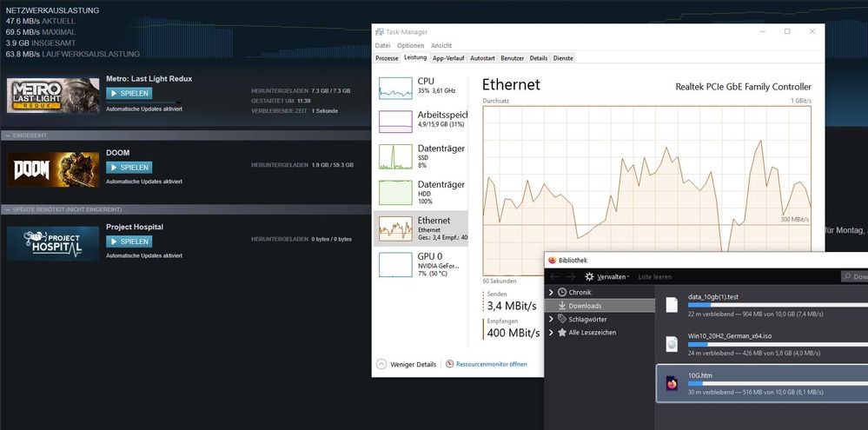Click the back arrow in Bibliothek
This screenshot has width=868, height=430.
[x=554, y=277]
